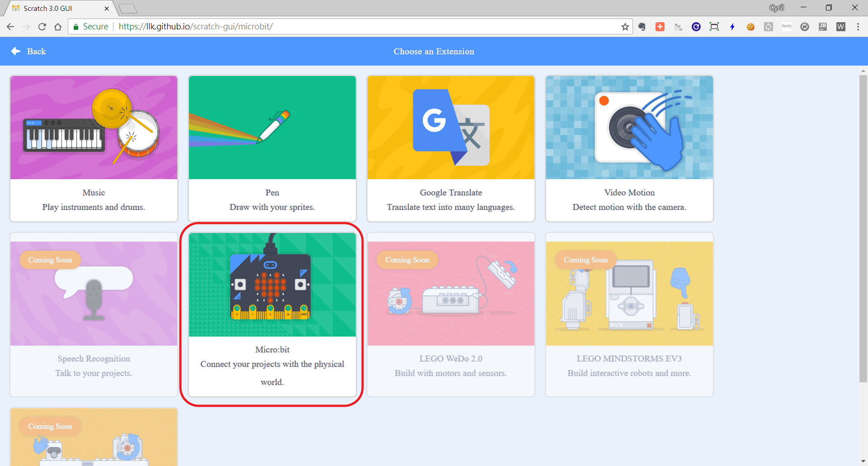Go to browser home page icon
Screen dimensions: 868x466
coord(58,27)
